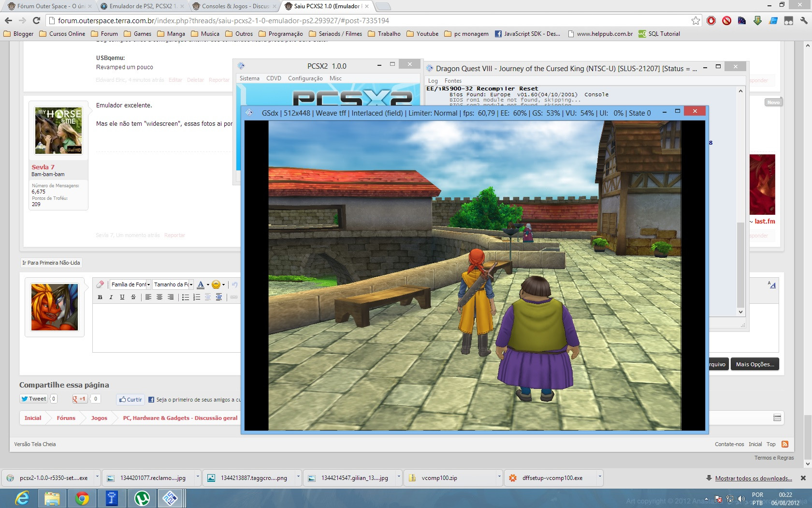The image size is (812, 508).
Task: Align text right in reply editor
Action: click(171, 297)
